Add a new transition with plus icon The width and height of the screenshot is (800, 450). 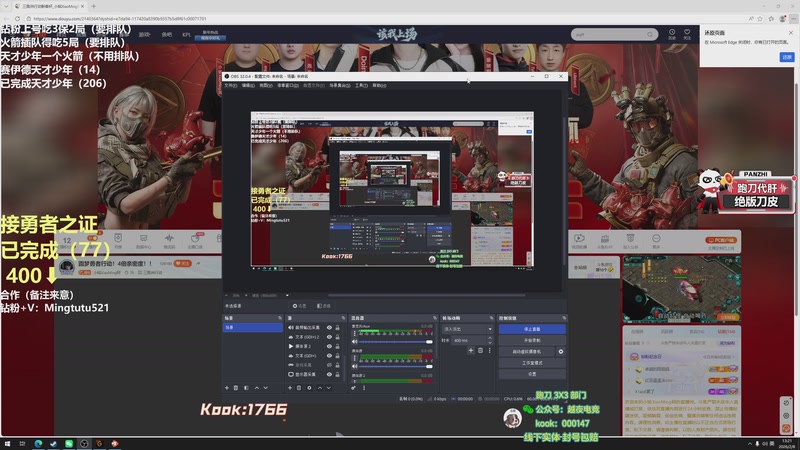pyautogui.click(x=471, y=351)
